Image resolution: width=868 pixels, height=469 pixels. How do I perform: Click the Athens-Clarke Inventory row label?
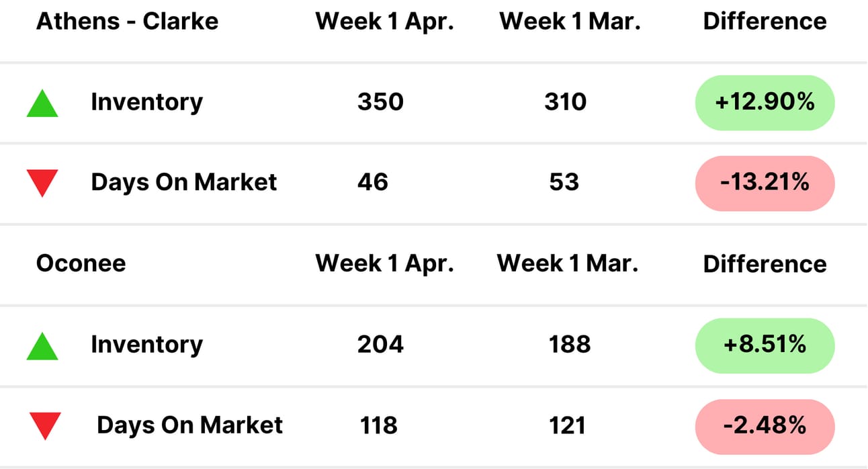point(146,102)
